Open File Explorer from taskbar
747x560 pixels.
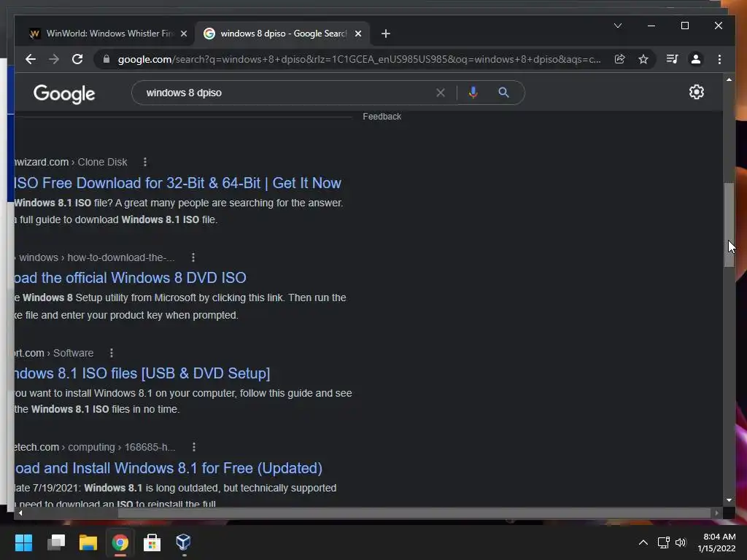coord(88,542)
